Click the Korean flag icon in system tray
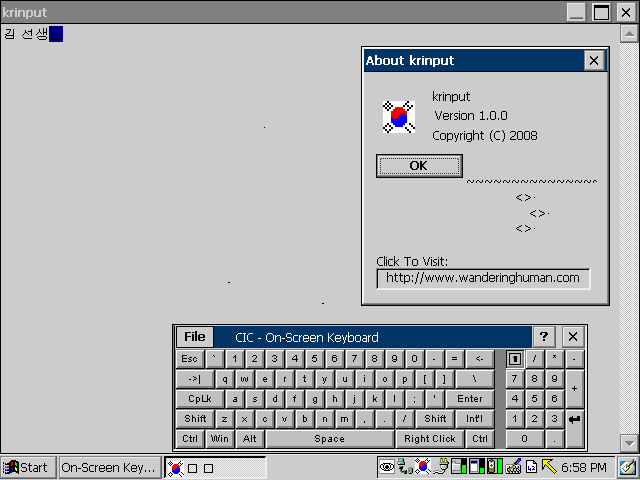 pyautogui.click(x=422, y=467)
